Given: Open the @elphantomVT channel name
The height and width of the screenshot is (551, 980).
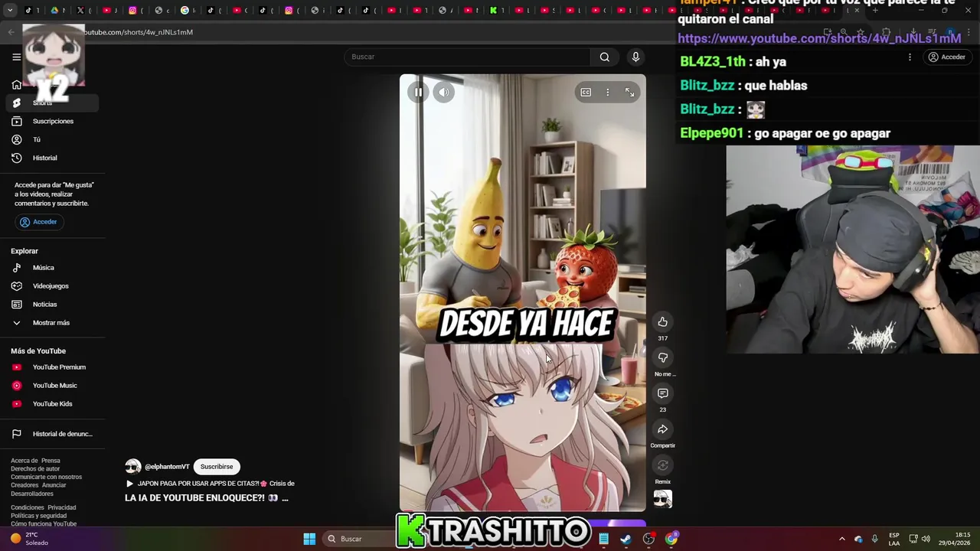Looking at the screenshot, I should pyautogui.click(x=167, y=467).
